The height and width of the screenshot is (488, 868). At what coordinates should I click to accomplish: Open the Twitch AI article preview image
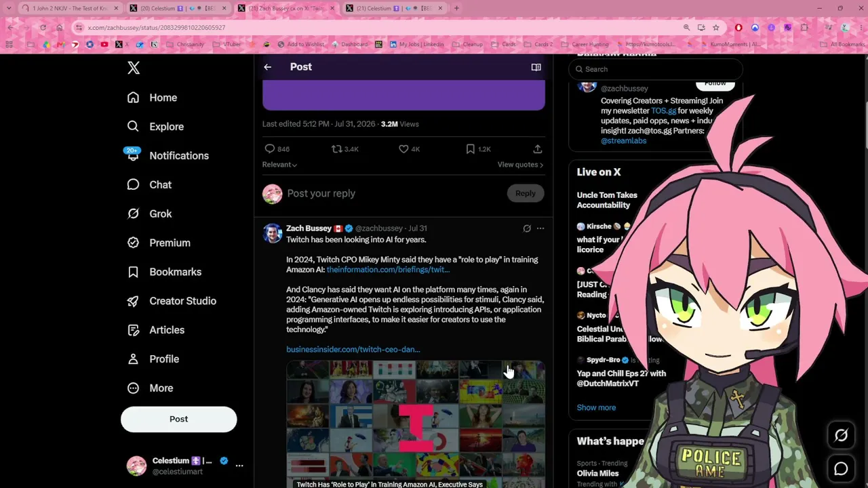coord(416,424)
